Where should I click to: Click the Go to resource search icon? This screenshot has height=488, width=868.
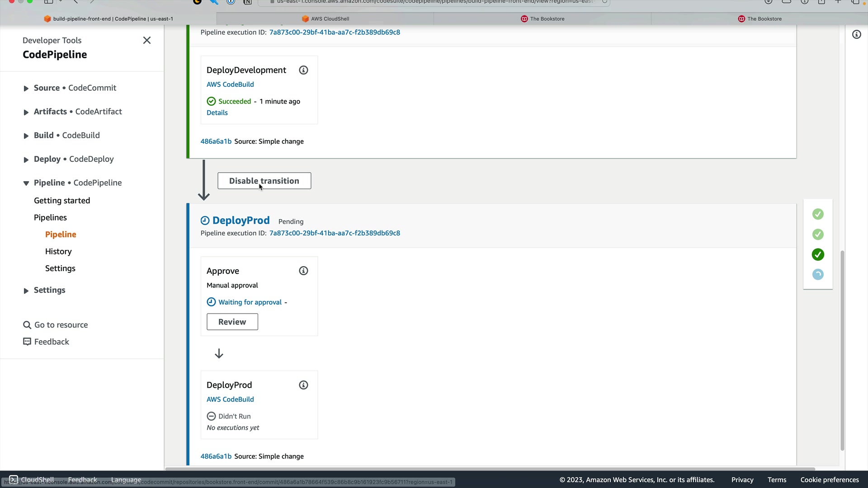(27, 325)
